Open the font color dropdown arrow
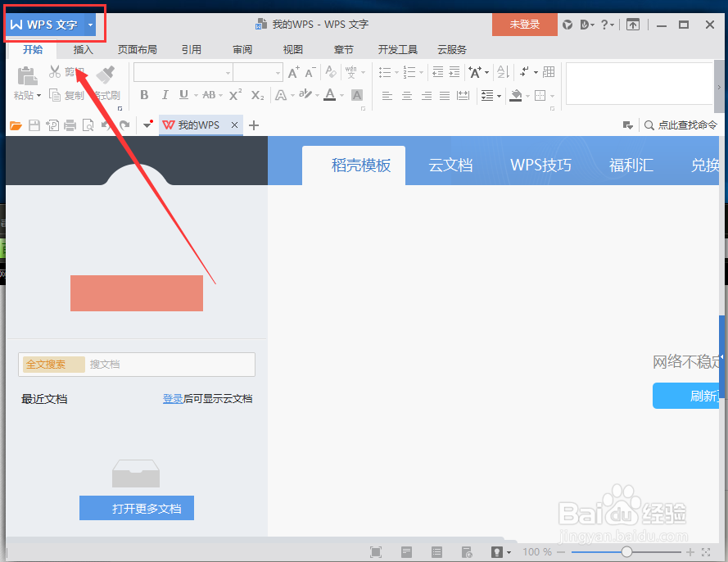The height and width of the screenshot is (562, 728). (342, 96)
